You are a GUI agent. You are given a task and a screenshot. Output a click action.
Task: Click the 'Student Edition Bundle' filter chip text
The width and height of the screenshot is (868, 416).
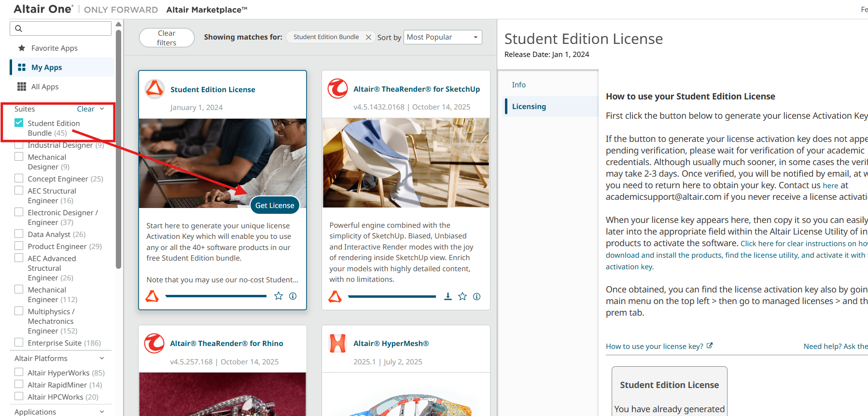click(x=326, y=37)
